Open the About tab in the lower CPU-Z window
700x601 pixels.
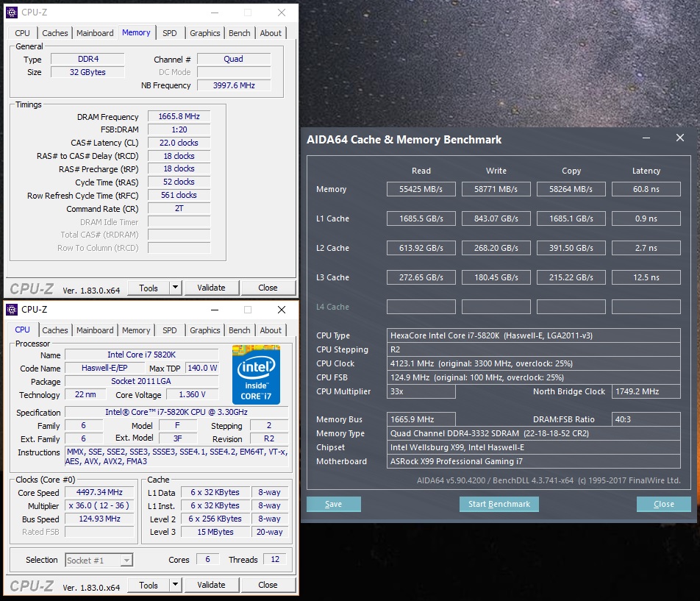click(271, 330)
